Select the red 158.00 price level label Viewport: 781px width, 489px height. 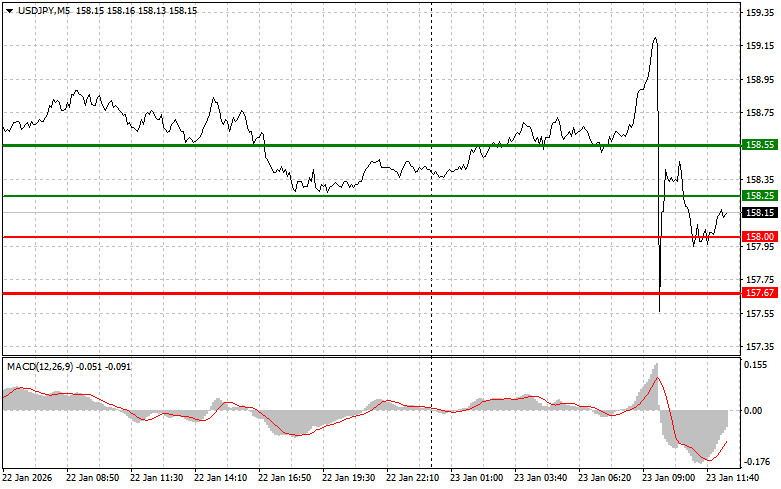[760, 237]
